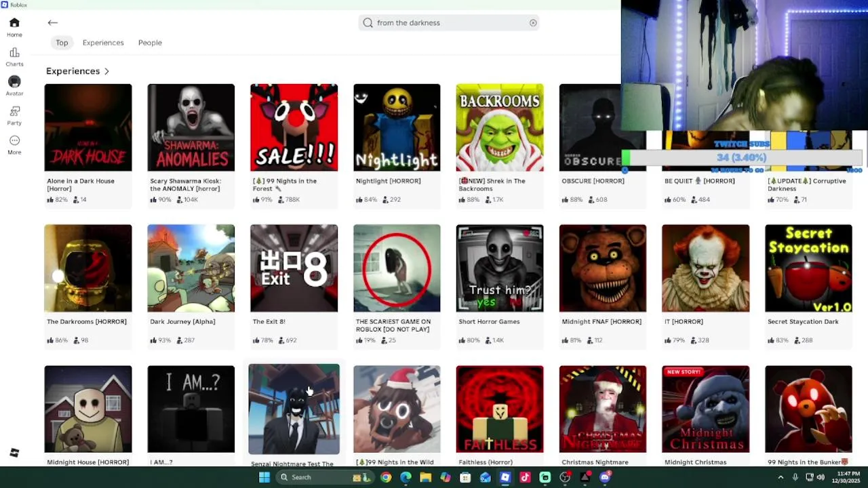Viewport: 868px width, 488px height.
Task: Go to Home in the sidebar
Action: [14, 27]
